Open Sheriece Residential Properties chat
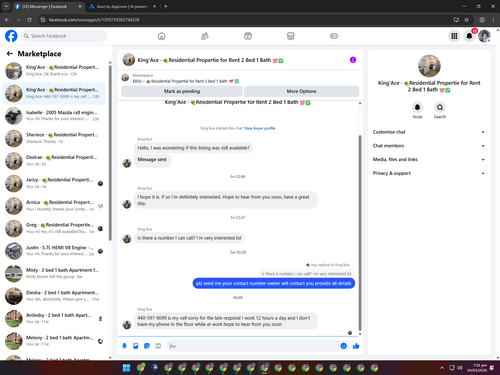500x375 pixels. click(54, 138)
